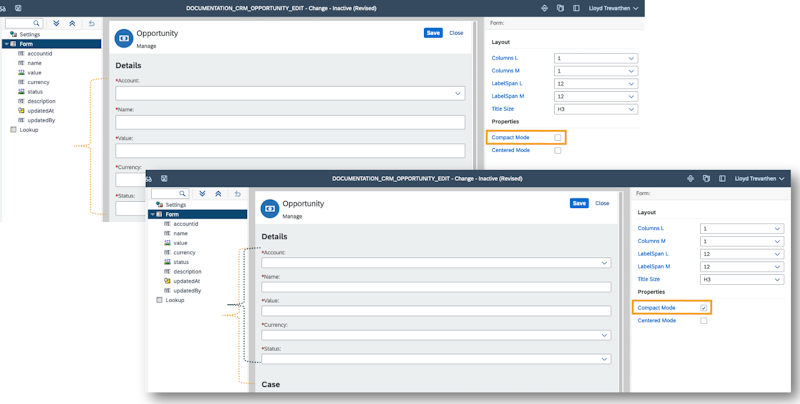Open Columns M dropdown in back window
The height and width of the screenshot is (404, 800).
[596, 71]
